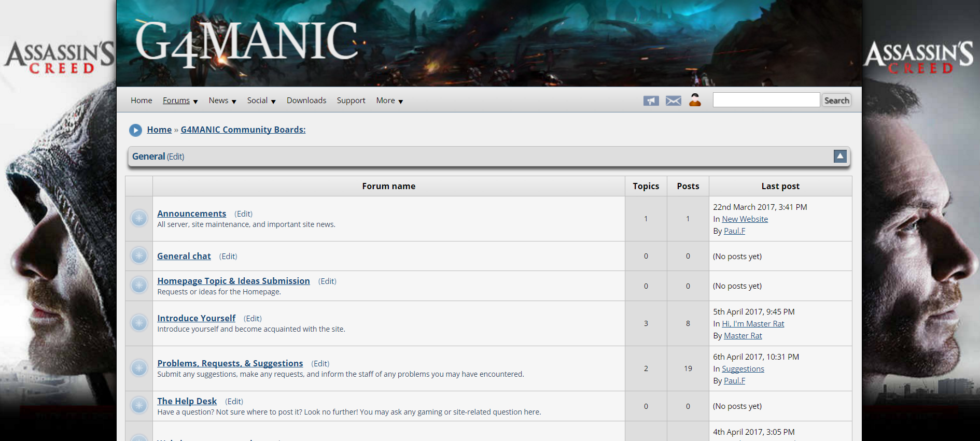Open the Social menu
The height and width of the screenshot is (441, 980).
(x=257, y=101)
